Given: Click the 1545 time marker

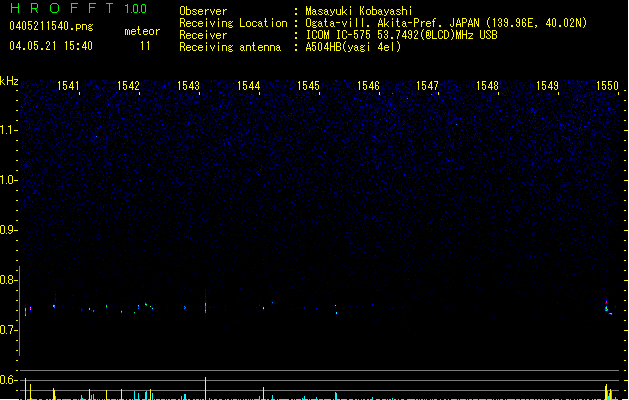Looking at the screenshot, I should pos(308,86).
